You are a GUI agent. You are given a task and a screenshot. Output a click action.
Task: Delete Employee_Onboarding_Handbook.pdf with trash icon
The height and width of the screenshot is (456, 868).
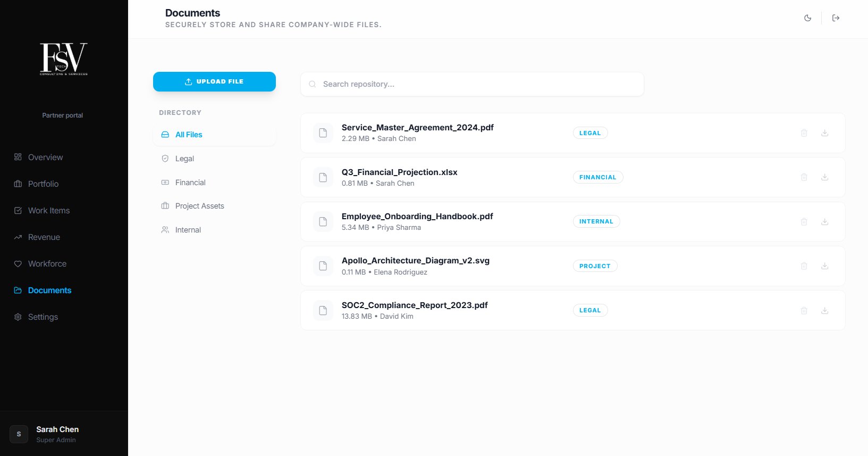804,221
